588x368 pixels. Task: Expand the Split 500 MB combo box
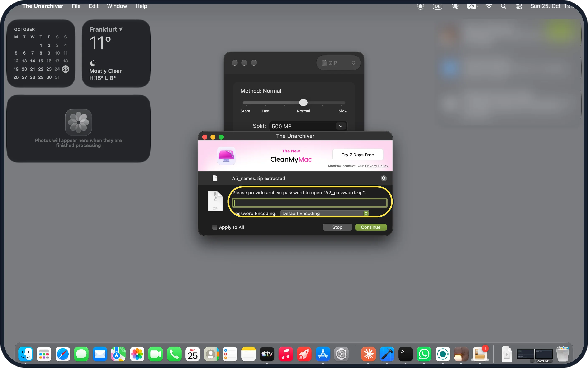point(341,126)
